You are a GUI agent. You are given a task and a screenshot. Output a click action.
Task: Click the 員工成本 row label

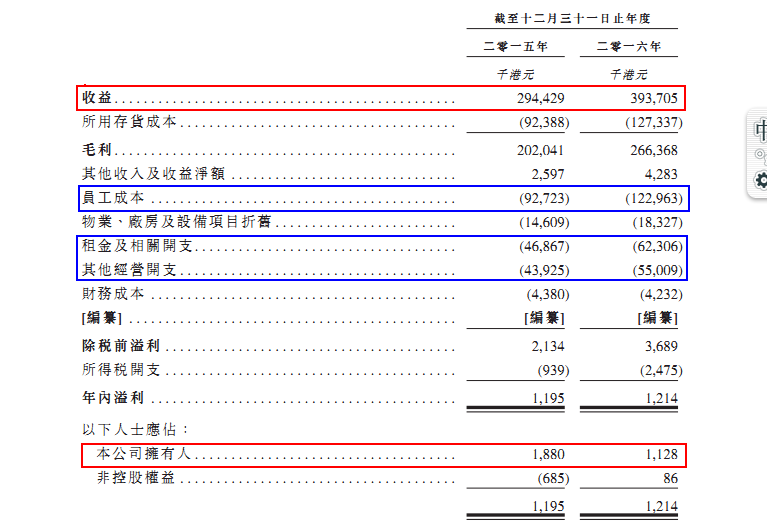click(x=113, y=197)
